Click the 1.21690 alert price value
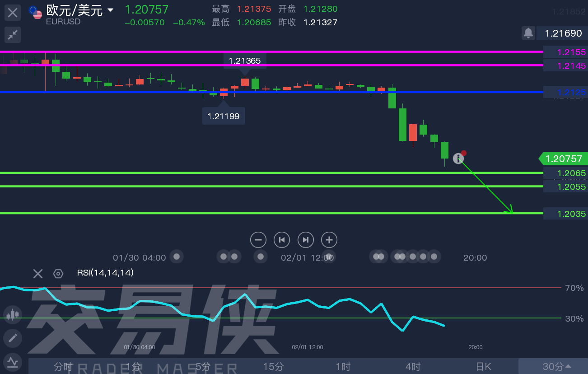The height and width of the screenshot is (374, 588). pyautogui.click(x=563, y=33)
